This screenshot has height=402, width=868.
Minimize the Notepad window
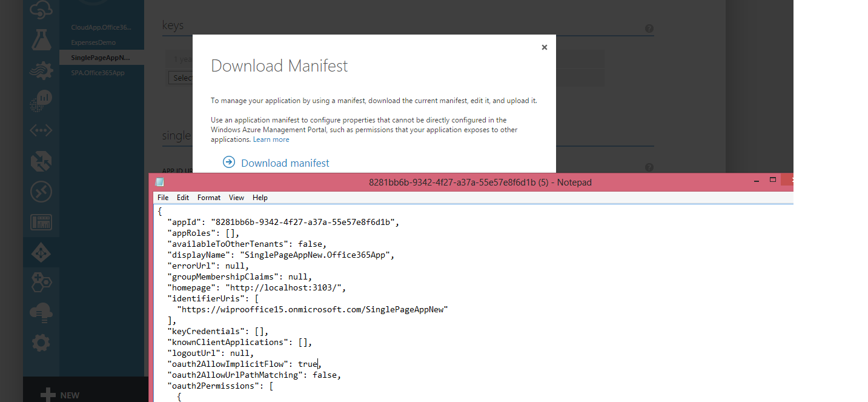[757, 181]
